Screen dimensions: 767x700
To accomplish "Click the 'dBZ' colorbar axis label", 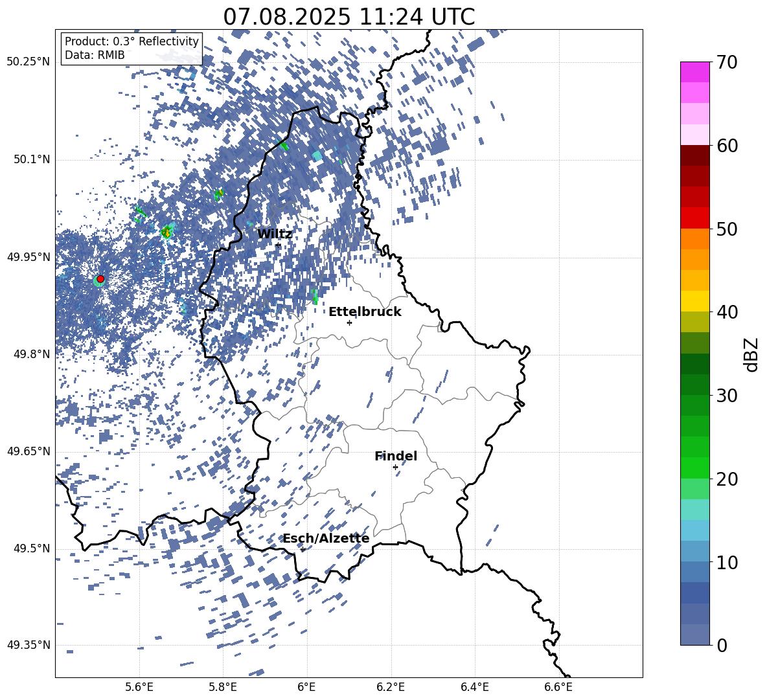I will point(752,354).
